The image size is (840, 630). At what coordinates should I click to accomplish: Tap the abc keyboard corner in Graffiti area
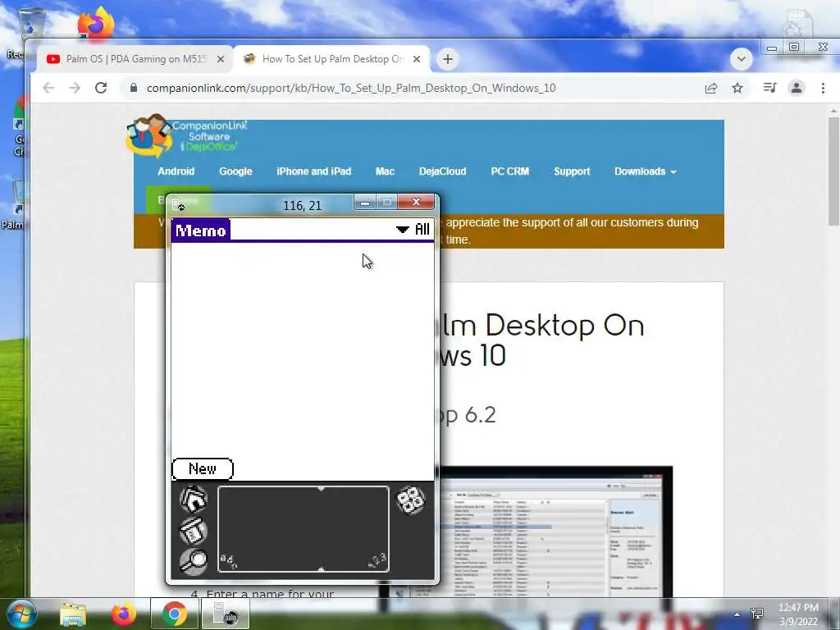tap(229, 561)
